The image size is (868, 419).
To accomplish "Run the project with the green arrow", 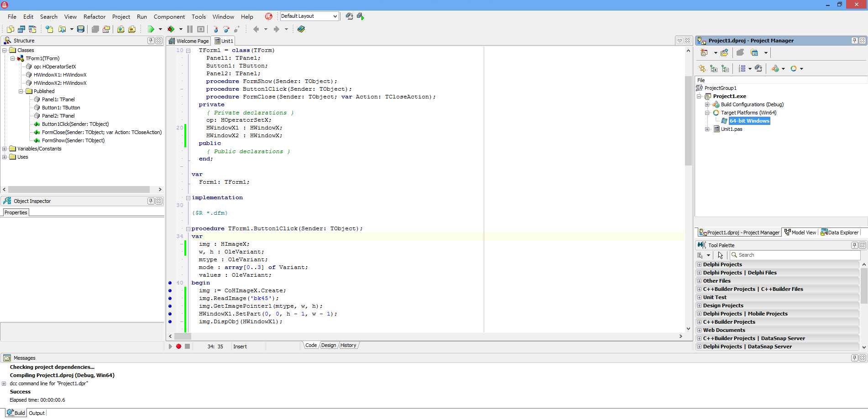I will point(151,29).
